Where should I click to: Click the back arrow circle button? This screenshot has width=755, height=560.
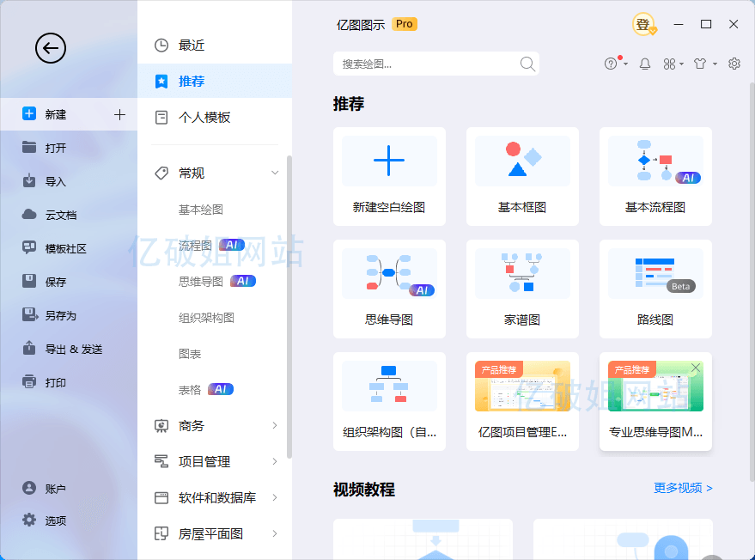(51, 48)
